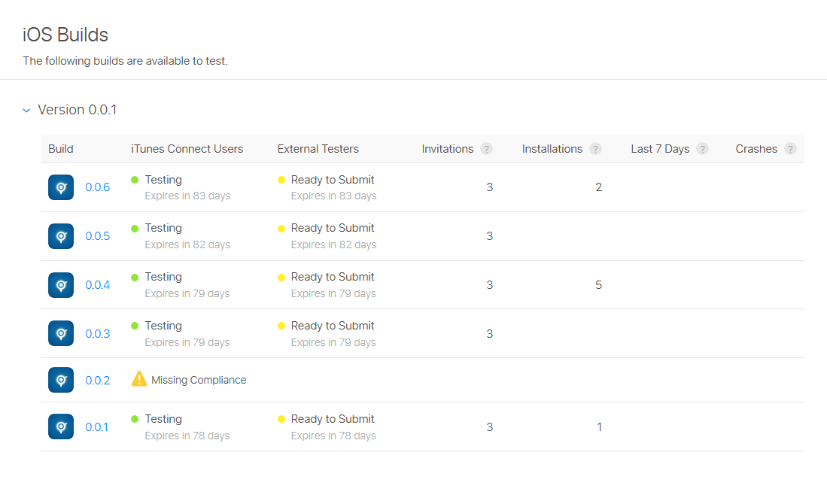Select Missing Compliance text for build 0.0.2
Viewport: 827px width, 504px height.
[199, 380]
